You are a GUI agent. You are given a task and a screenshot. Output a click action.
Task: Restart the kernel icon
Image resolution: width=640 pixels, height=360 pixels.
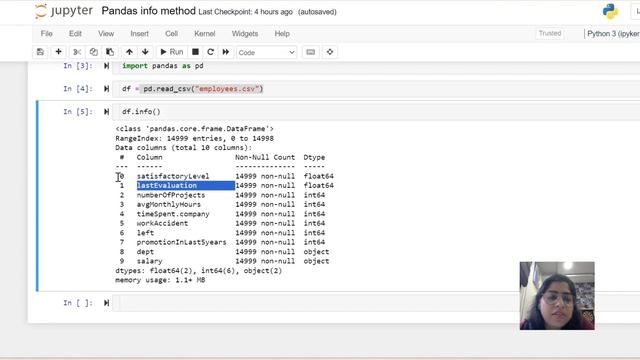[x=210, y=52]
